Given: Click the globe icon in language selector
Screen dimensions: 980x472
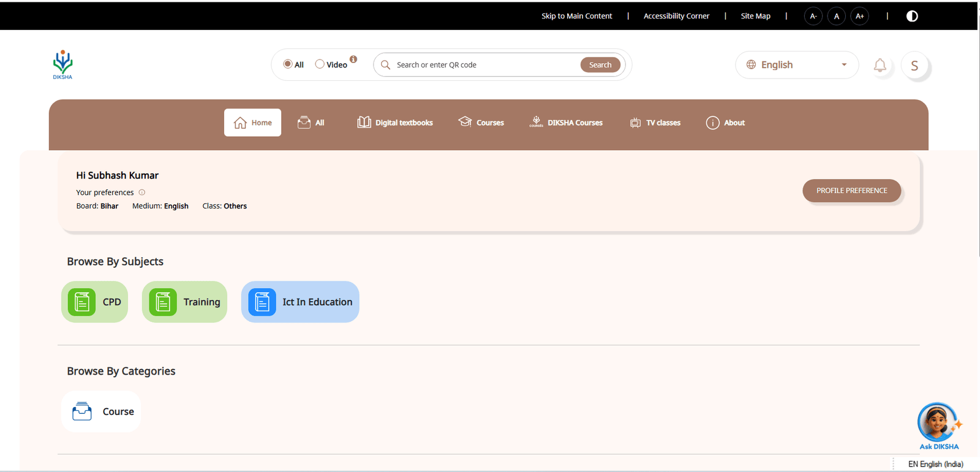Looking at the screenshot, I should tap(751, 64).
